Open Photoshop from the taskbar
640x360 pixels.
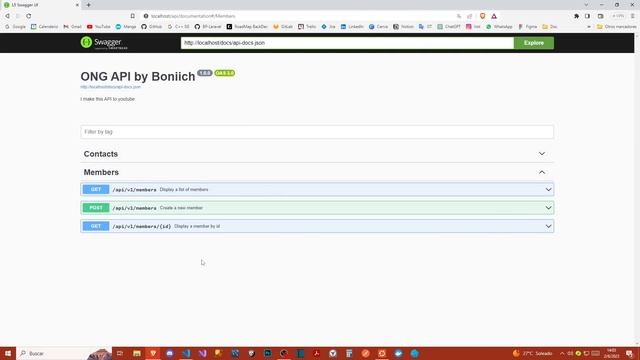point(268,353)
